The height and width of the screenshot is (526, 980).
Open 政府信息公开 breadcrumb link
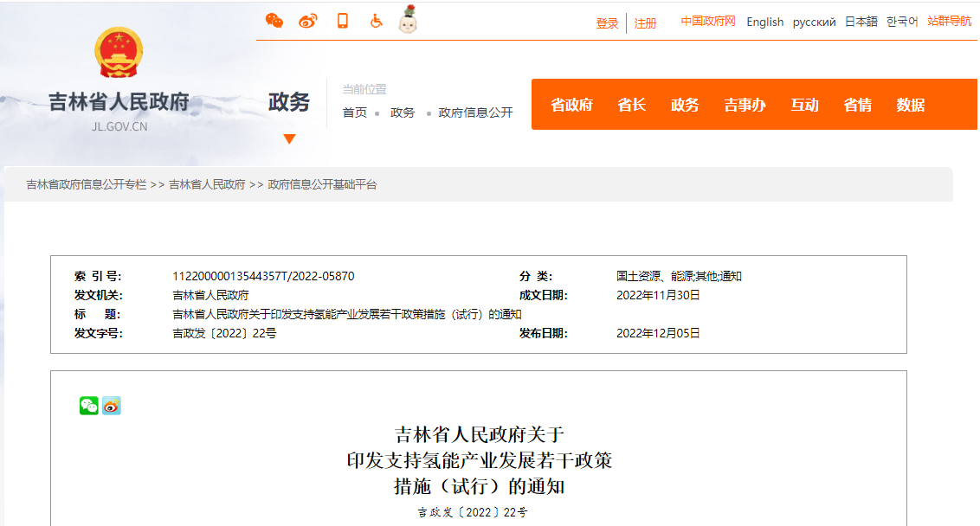pos(475,112)
